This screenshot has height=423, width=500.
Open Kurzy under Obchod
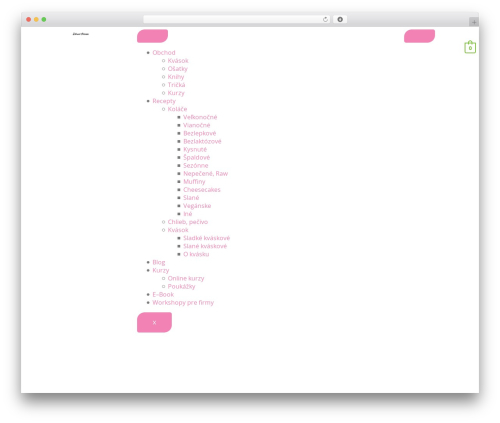[x=176, y=93]
